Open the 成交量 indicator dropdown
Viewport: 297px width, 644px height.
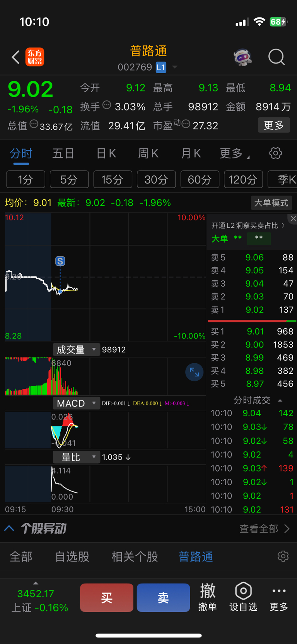point(76,350)
